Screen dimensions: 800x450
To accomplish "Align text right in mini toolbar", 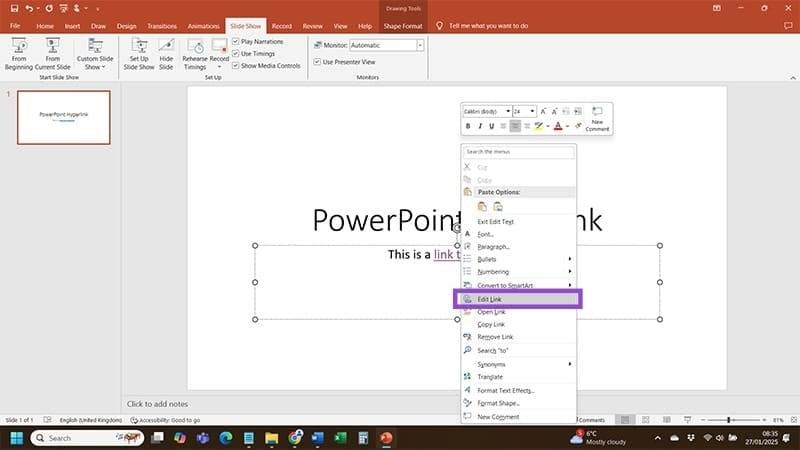I will click(x=527, y=126).
